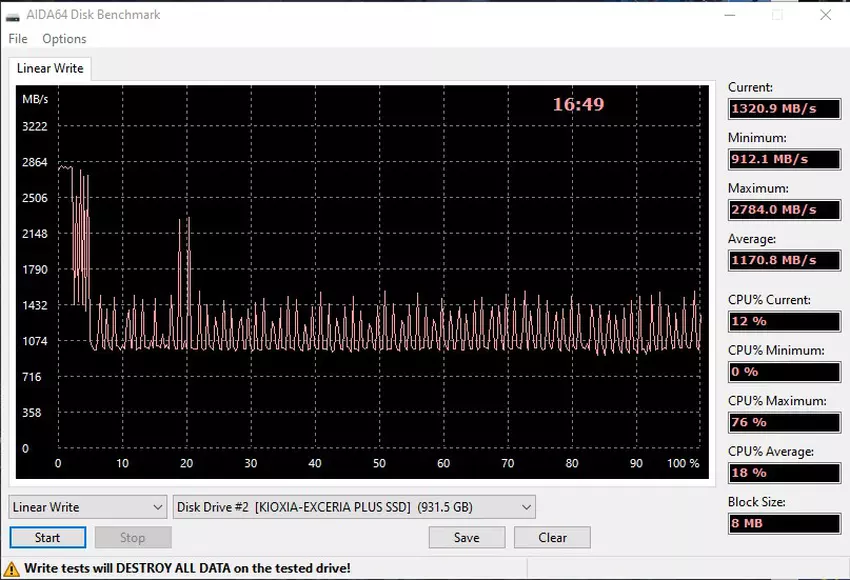Image resolution: width=850 pixels, height=580 pixels.
Task: Click the CPU% Current value box
Action: coord(784,321)
